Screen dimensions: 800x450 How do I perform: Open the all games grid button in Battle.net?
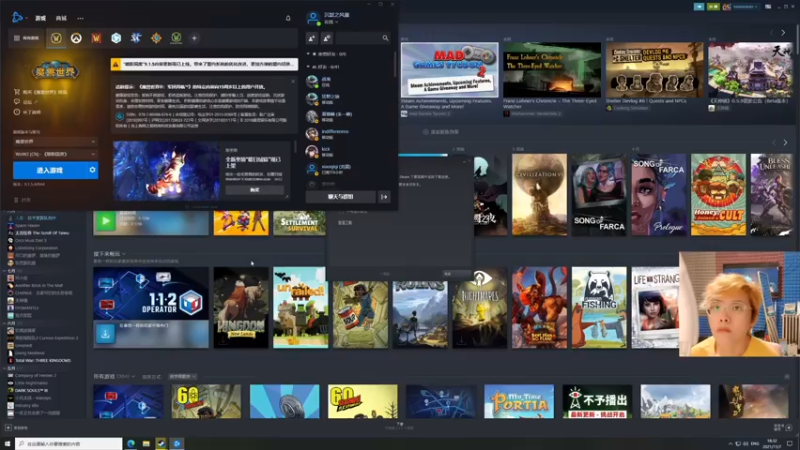(x=27, y=38)
